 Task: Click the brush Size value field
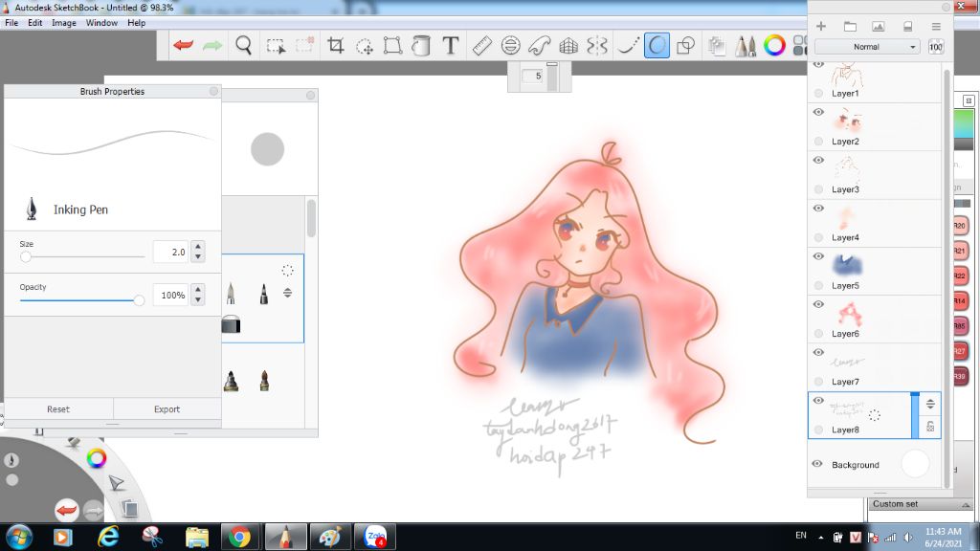tap(170, 252)
